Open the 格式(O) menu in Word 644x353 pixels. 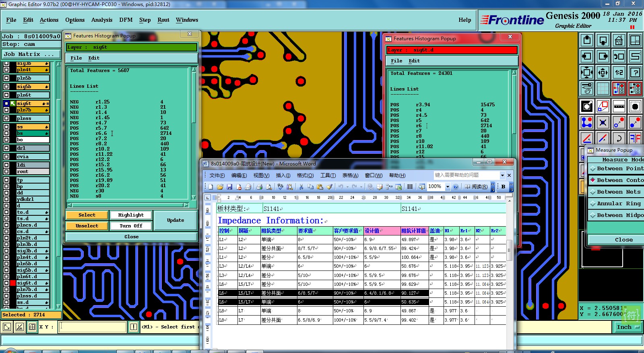coord(305,175)
